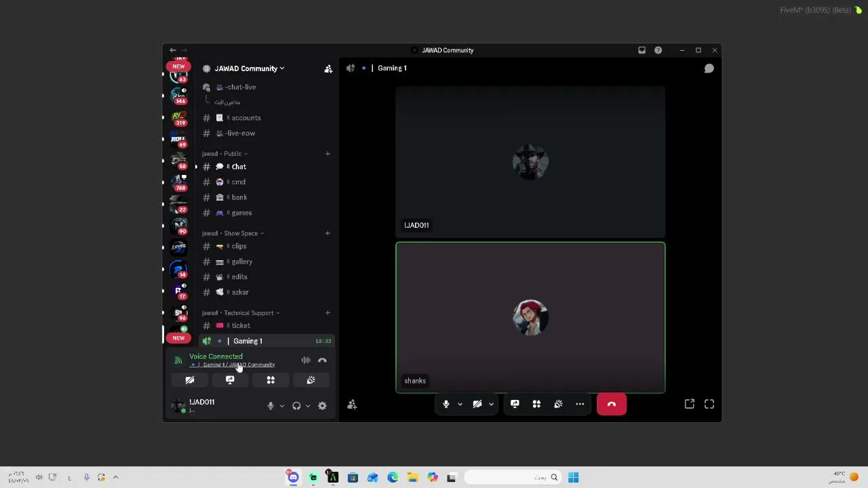Screen dimensions: 868x488
Task: Toggle noise suppression waveform icon
Action: pos(306,361)
